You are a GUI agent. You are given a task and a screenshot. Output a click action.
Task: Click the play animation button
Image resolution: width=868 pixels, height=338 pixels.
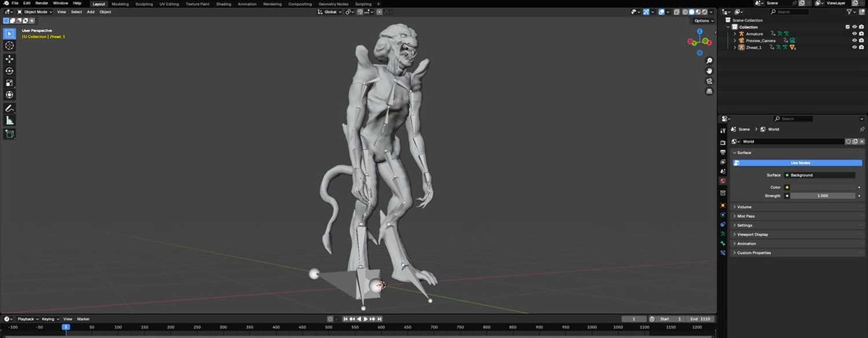(366, 319)
